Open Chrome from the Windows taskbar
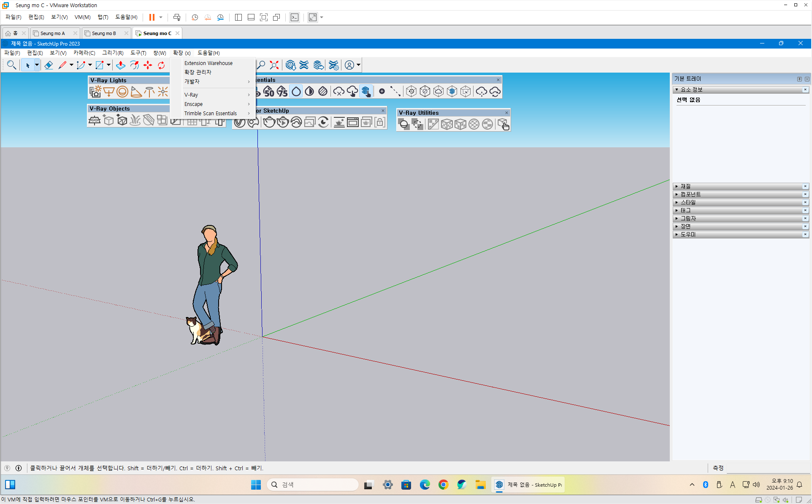Screen dimensions: 812x504 (443, 485)
